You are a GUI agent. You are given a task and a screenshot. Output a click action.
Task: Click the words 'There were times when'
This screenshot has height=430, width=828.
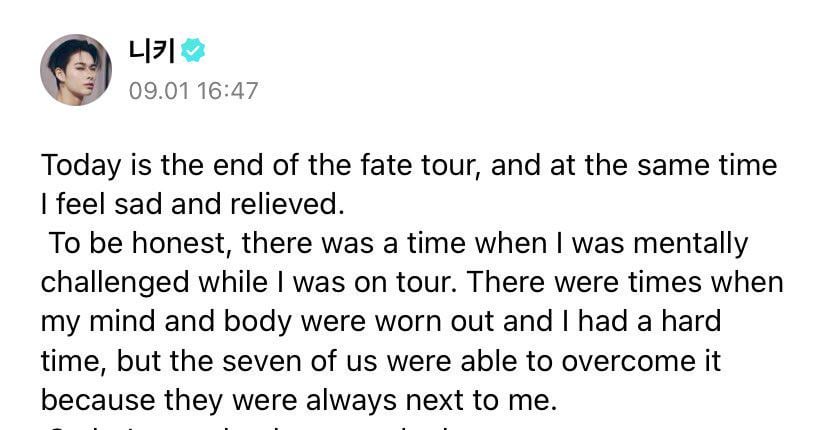point(625,282)
